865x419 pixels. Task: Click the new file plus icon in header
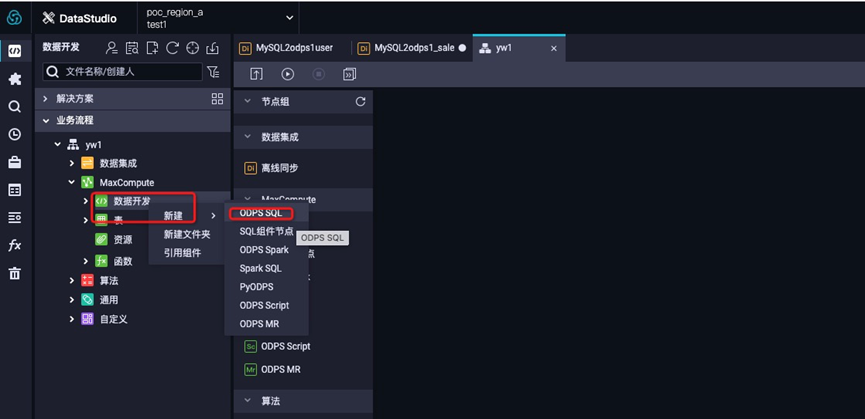(152, 49)
